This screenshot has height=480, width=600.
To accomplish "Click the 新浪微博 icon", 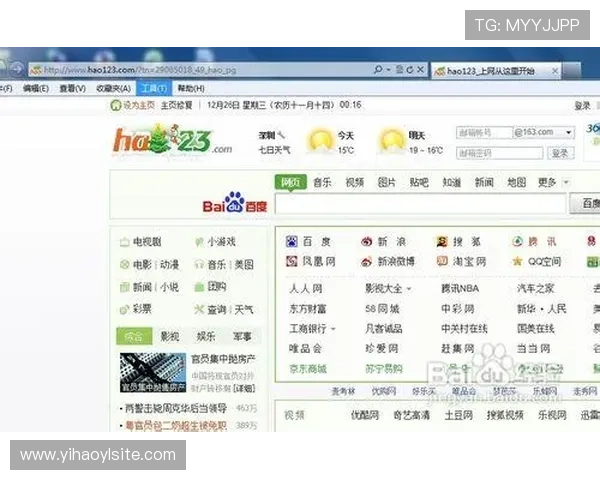I will coord(367,262).
